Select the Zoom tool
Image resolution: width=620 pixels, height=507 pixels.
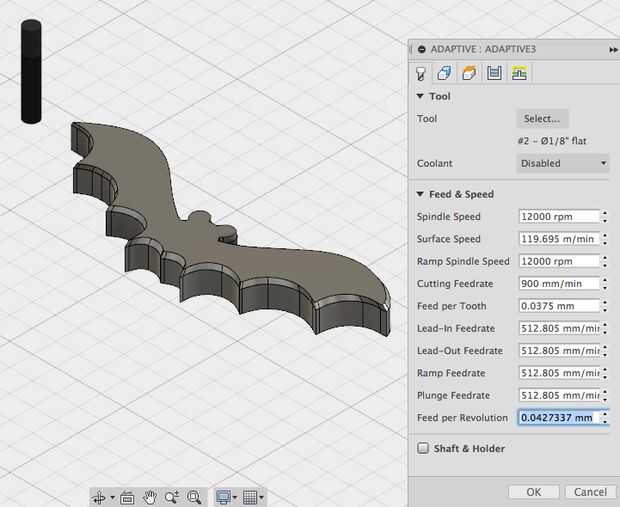pyautogui.click(x=172, y=497)
